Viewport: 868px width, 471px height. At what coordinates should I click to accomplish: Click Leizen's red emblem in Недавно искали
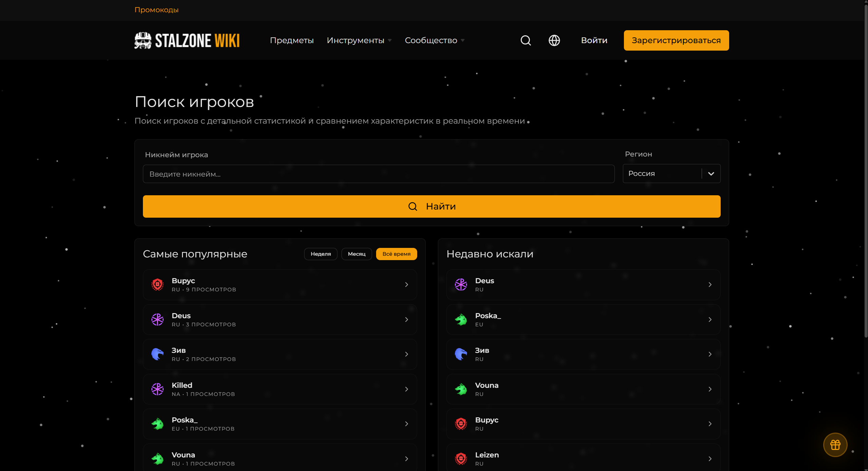click(x=461, y=459)
